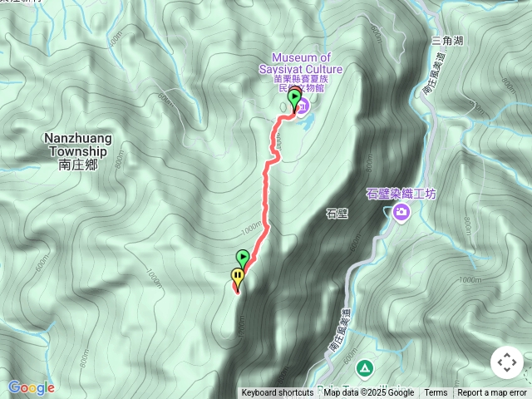Click the red GPS track line midway
This screenshot has height=399, width=532.
point(265,200)
